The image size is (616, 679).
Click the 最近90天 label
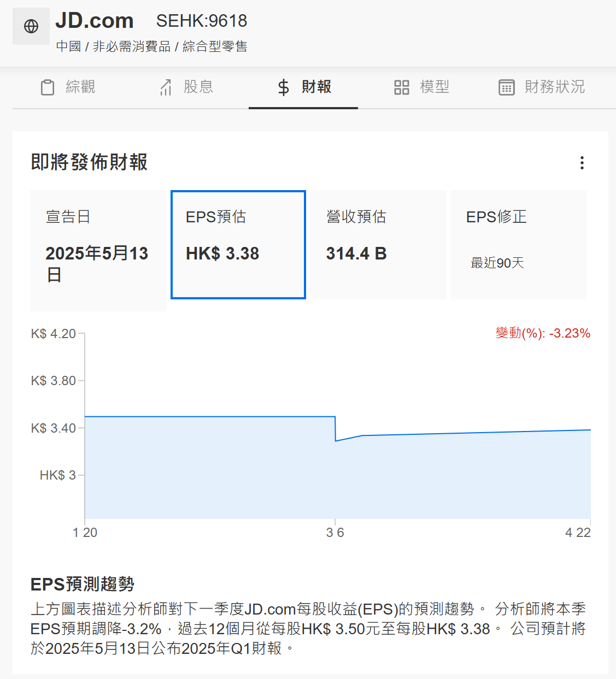(497, 263)
